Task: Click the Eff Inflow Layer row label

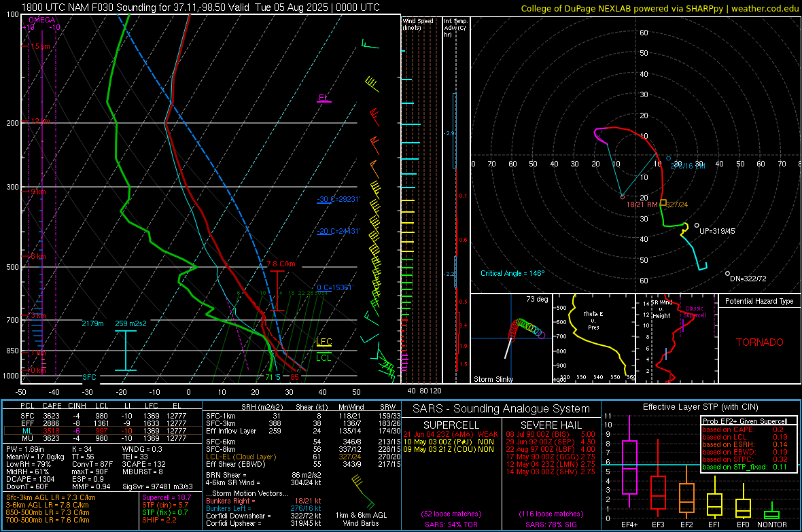Action: (x=231, y=431)
